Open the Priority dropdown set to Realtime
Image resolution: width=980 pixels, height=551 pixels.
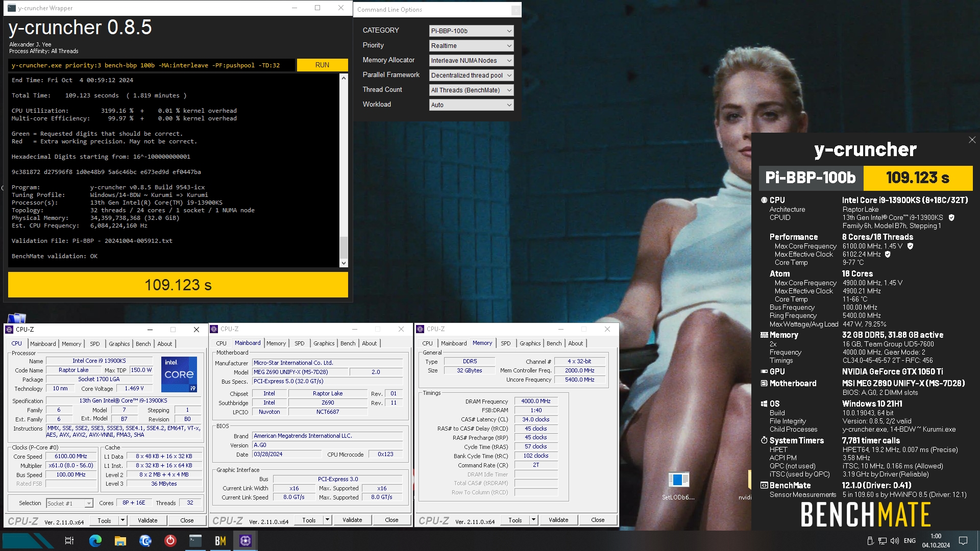[x=471, y=46]
